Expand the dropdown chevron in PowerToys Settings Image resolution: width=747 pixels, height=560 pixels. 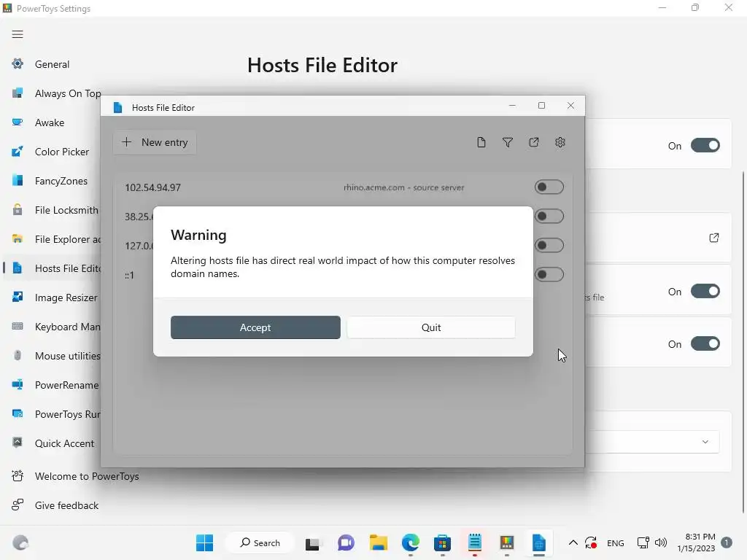click(705, 442)
